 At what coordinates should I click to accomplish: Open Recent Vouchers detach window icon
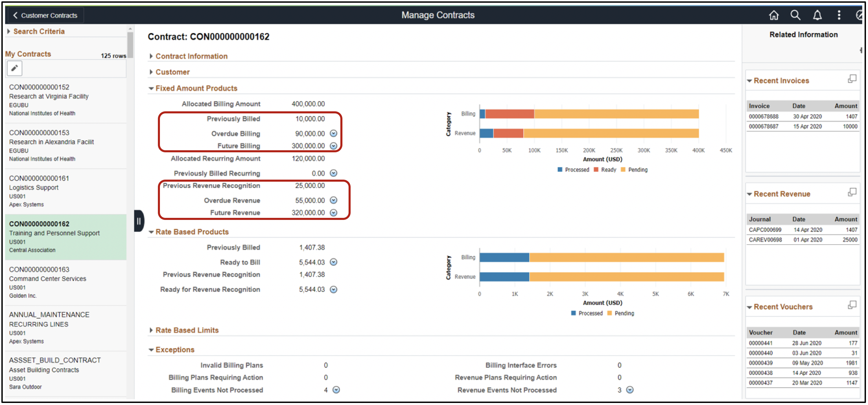(x=852, y=305)
